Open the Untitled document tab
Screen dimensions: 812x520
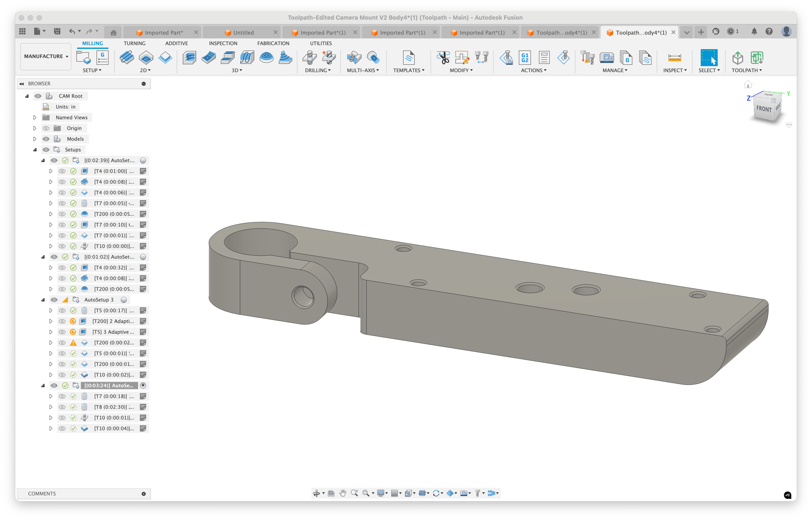click(x=243, y=32)
